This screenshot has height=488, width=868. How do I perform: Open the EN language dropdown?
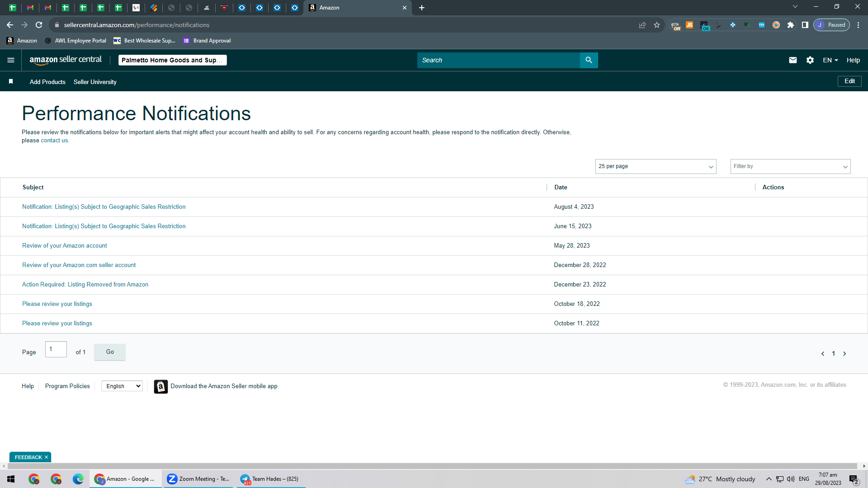coord(830,60)
